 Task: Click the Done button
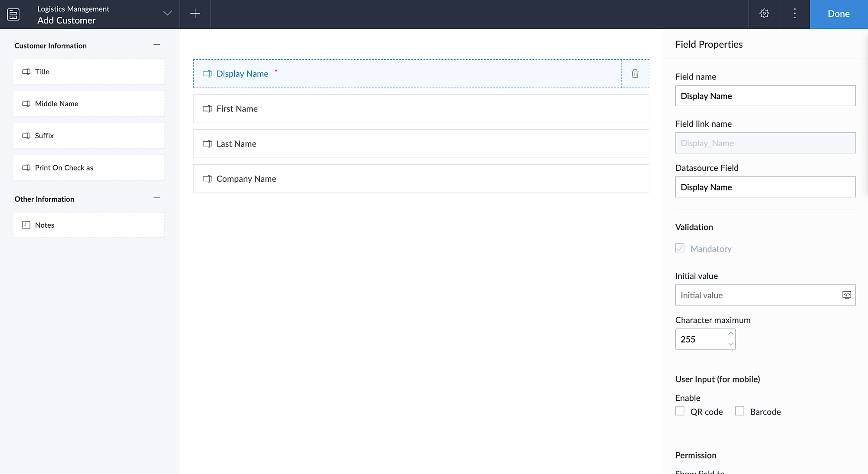click(838, 14)
